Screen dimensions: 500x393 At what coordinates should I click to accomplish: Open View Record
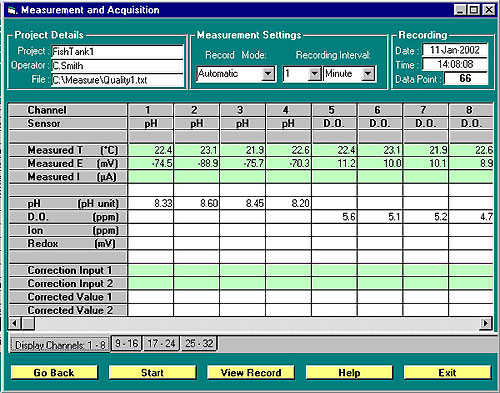click(x=251, y=372)
